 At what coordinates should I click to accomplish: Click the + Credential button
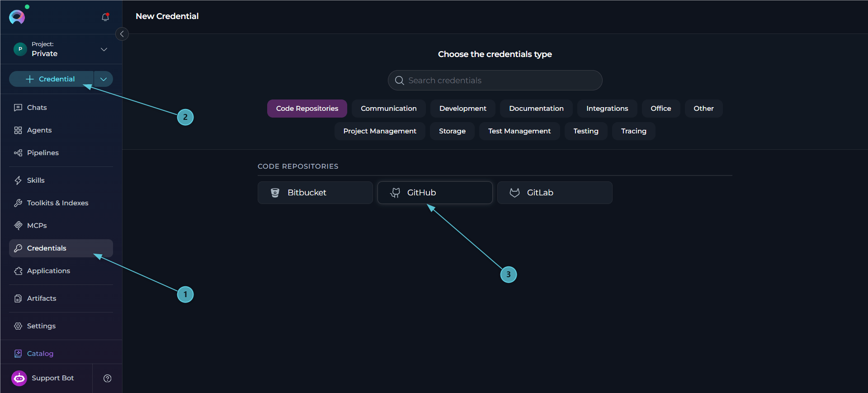(51, 79)
